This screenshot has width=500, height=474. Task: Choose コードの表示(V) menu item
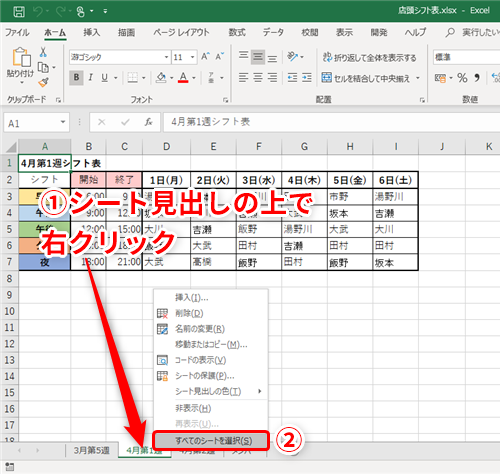click(x=211, y=360)
